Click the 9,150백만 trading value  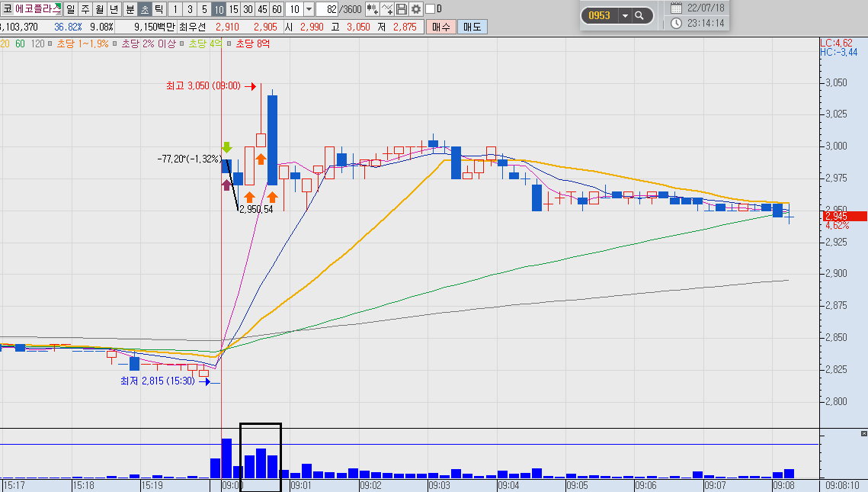pyautogui.click(x=155, y=27)
